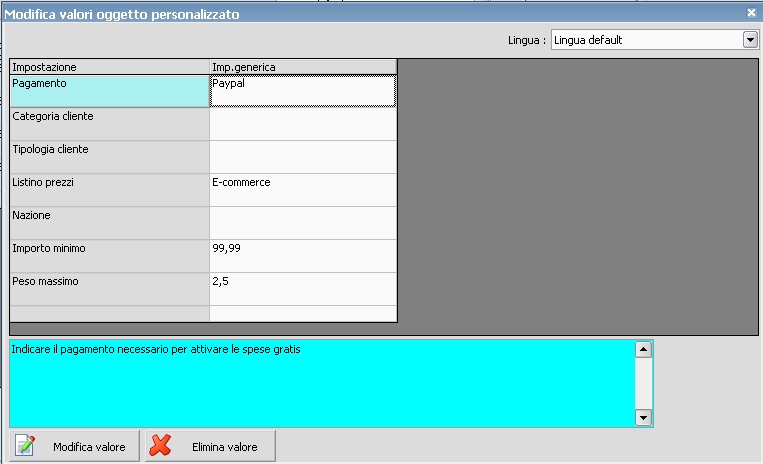Click the Impostazione column header
The width and height of the screenshot is (763, 464).
110,67
